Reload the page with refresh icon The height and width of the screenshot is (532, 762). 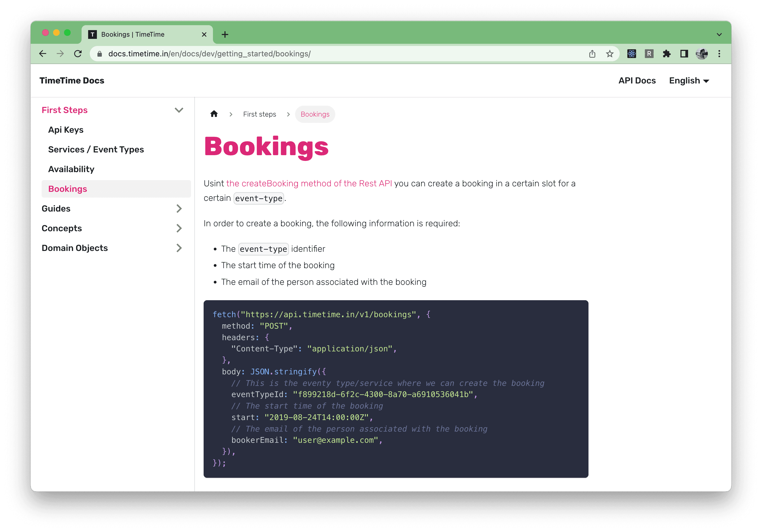(78, 54)
